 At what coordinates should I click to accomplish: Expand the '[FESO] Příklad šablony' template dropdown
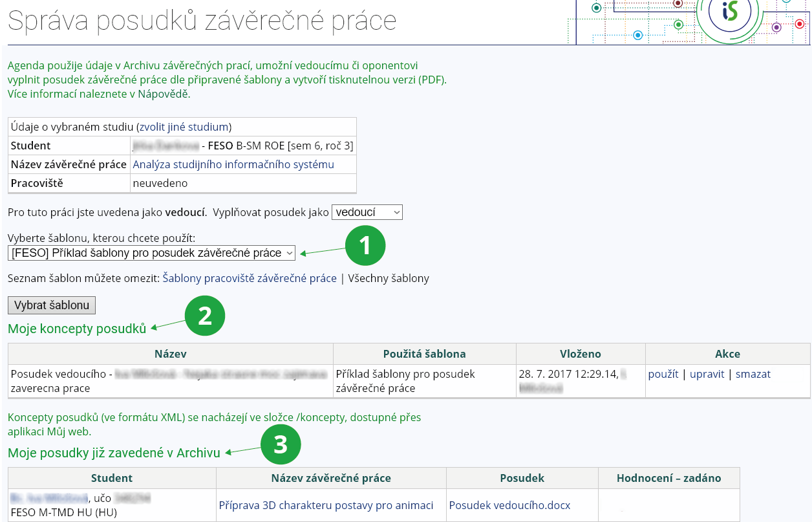coord(151,253)
